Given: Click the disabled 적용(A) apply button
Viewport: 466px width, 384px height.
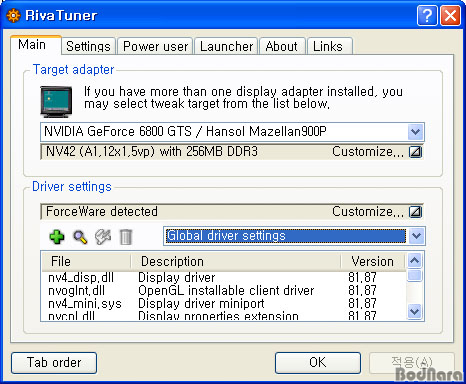Looking at the screenshot, I should (x=412, y=363).
